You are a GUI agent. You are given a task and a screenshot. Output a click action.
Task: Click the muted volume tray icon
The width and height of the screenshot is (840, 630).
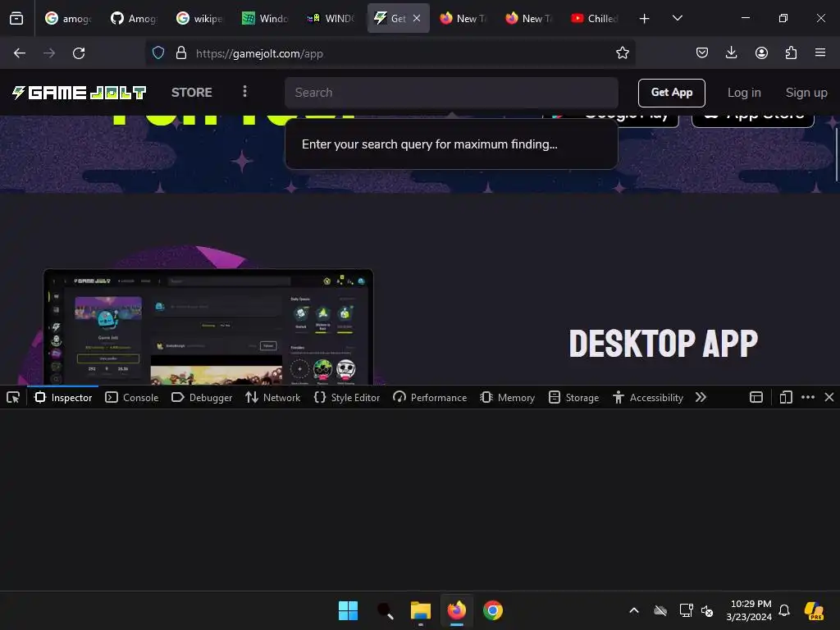pos(708,610)
